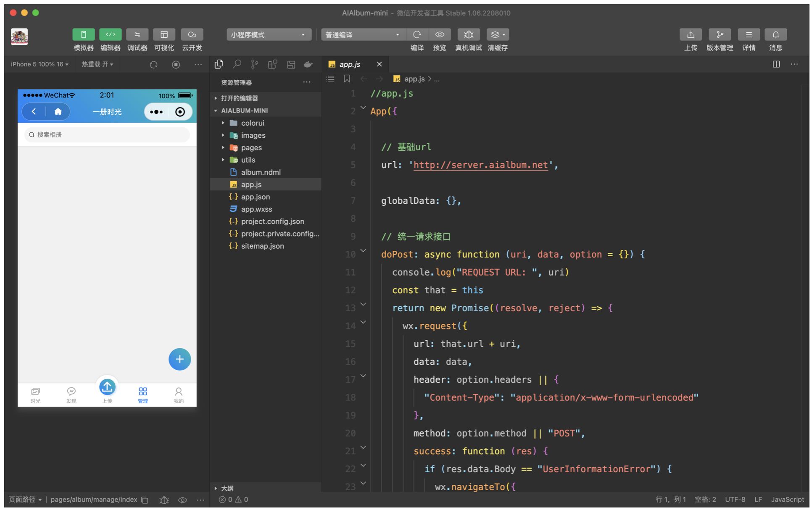
Task: Open the mini program mode dropdown
Action: [x=269, y=34]
